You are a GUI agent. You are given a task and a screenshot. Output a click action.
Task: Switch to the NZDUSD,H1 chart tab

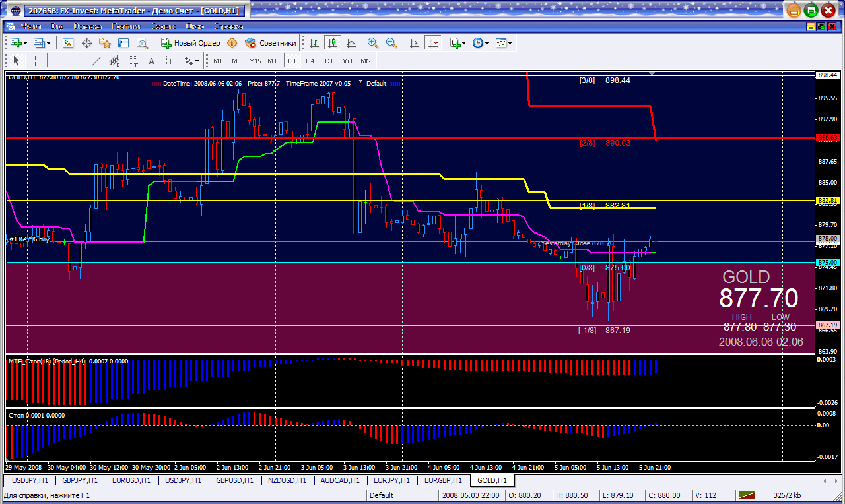pos(287,481)
